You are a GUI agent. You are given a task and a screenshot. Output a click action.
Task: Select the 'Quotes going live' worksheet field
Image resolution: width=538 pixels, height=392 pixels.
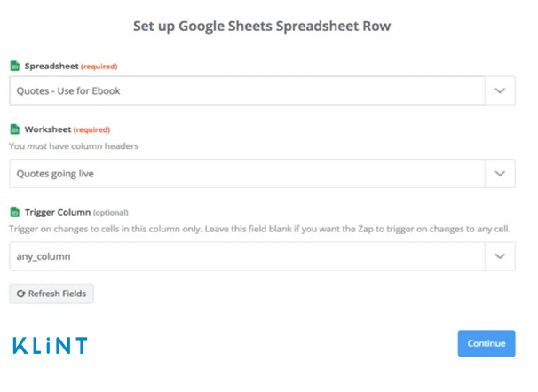point(247,174)
